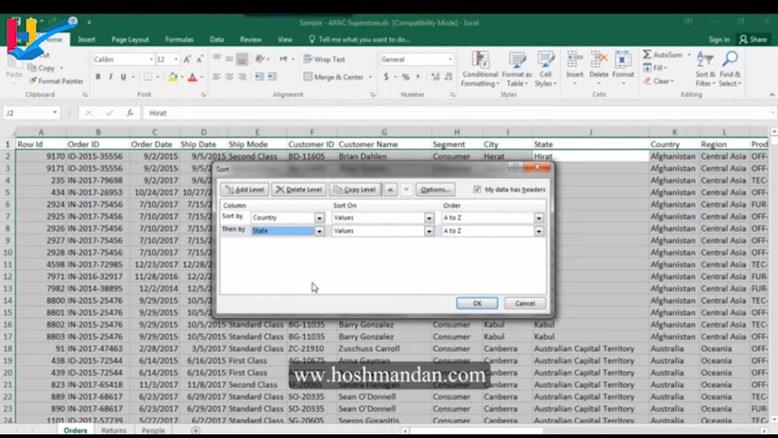Click the Tell me what you want box

363,40
